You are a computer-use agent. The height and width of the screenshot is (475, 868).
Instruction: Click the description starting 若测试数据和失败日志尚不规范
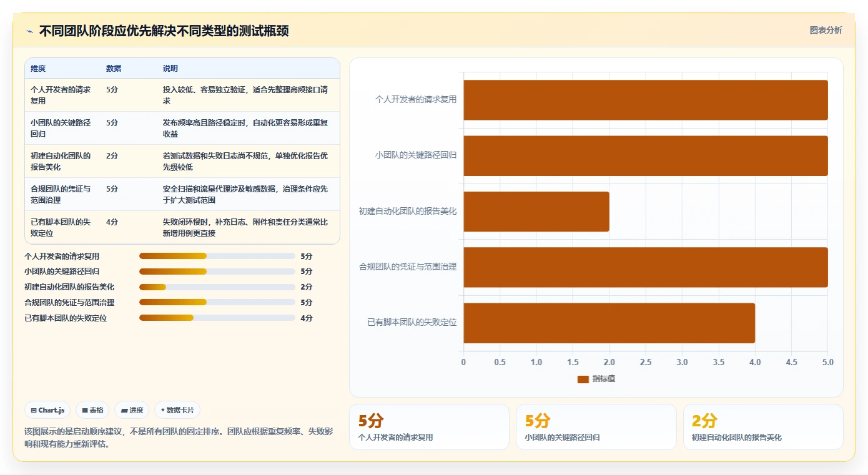pyautogui.click(x=245, y=161)
